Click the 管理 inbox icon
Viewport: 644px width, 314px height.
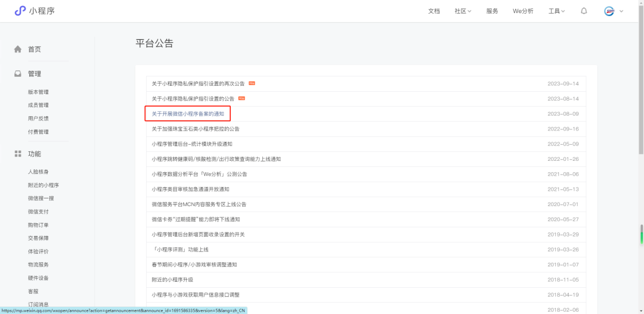click(x=18, y=74)
